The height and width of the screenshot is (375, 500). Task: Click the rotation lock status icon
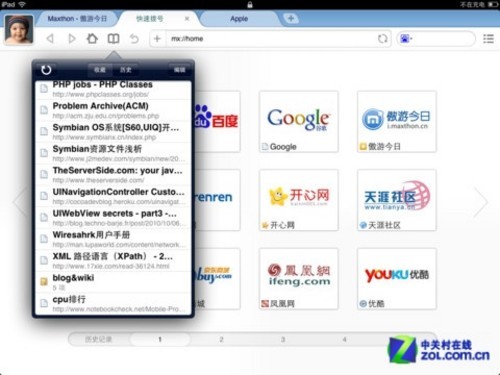point(250,4)
